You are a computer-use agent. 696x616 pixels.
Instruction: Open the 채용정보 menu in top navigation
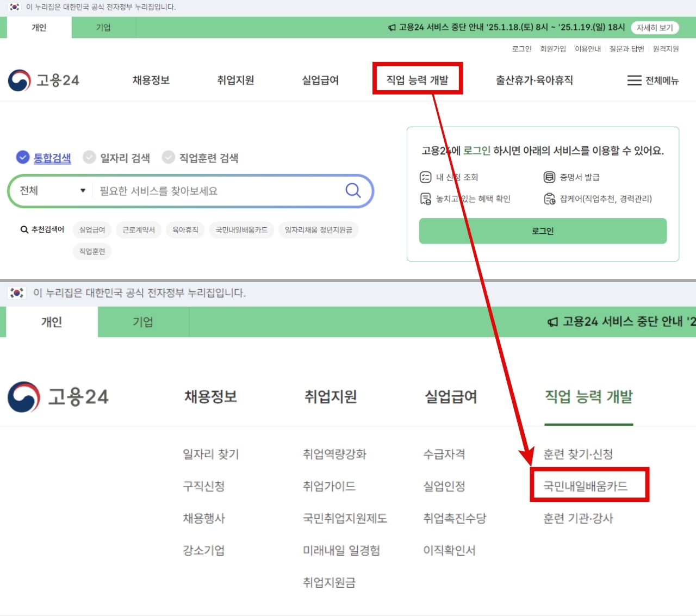(151, 80)
